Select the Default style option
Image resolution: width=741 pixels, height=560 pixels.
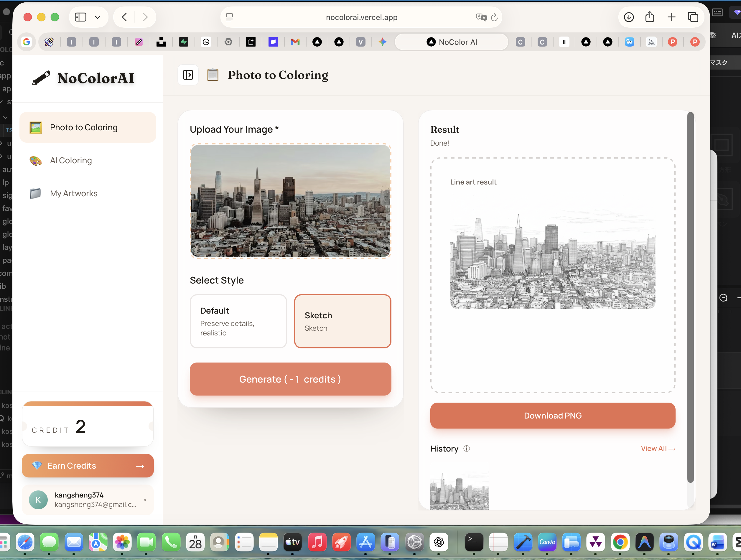pos(238,321)
